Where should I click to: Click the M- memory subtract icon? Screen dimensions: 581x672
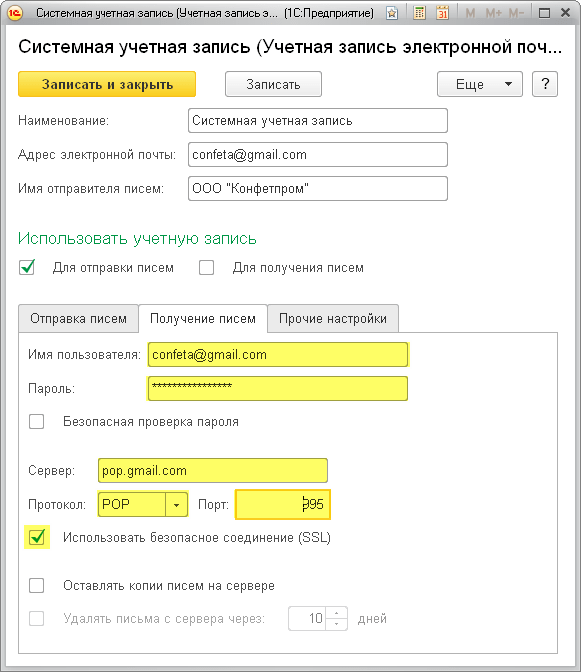click(516, 13)
